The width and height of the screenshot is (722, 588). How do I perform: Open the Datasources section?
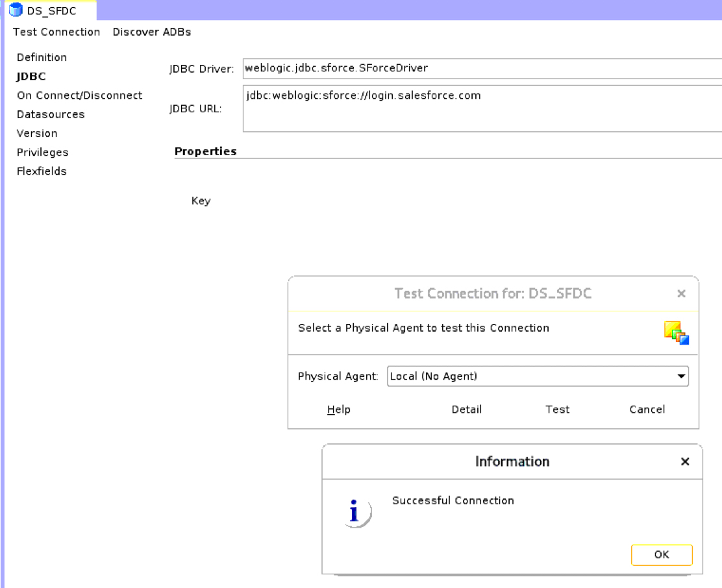(x=51, y=114)
